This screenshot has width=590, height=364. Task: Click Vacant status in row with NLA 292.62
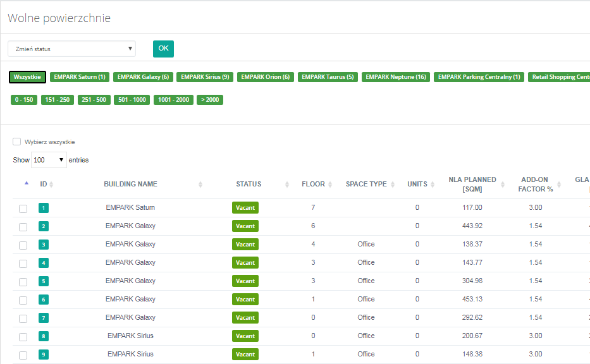pos(245,318)
